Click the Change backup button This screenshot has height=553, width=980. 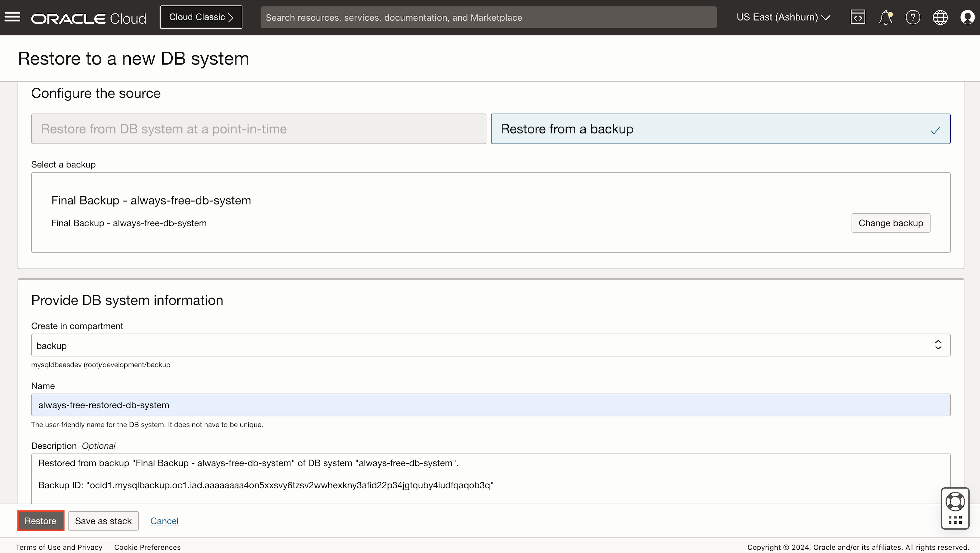click(x=890, y=223)
